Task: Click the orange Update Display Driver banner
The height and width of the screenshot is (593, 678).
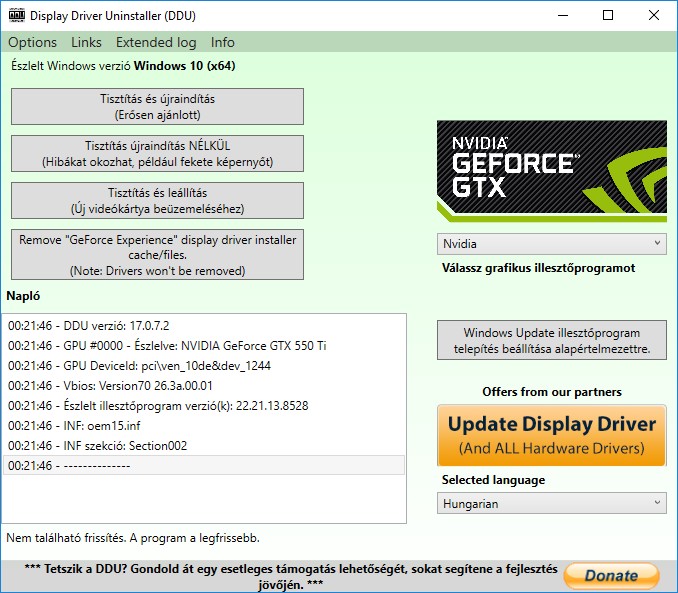Action: click(x=551, y=435)
